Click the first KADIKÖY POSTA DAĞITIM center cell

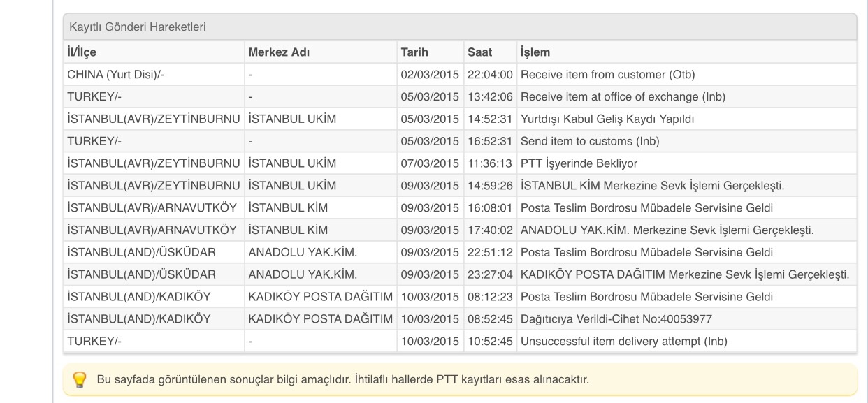pyautogui.click(x=320, y=297)
